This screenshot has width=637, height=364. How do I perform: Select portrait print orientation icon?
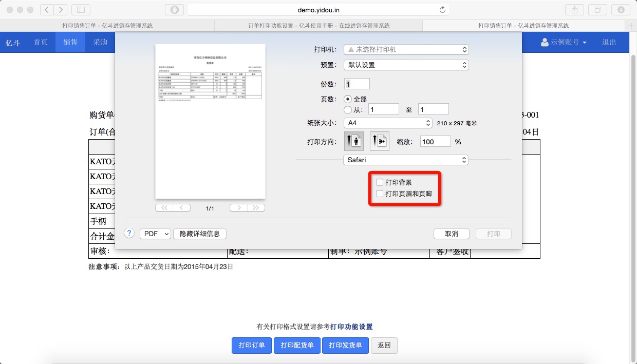click(x=353, y=141)
